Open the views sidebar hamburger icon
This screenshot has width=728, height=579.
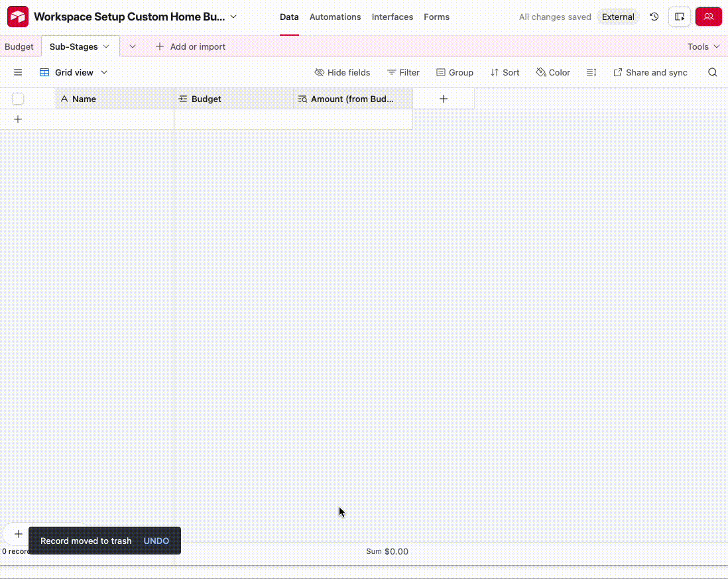pos(18,72)
